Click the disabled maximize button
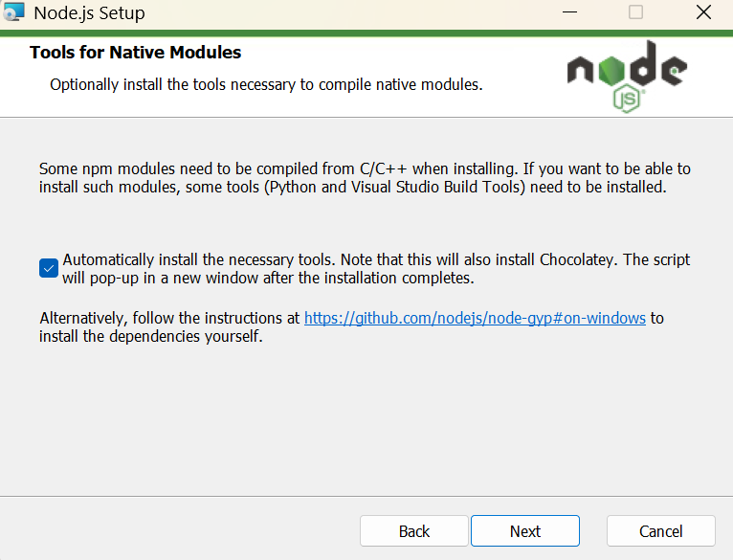Image resolution: width=733 pixels, height=560 pixels. [x=635, y=12]
